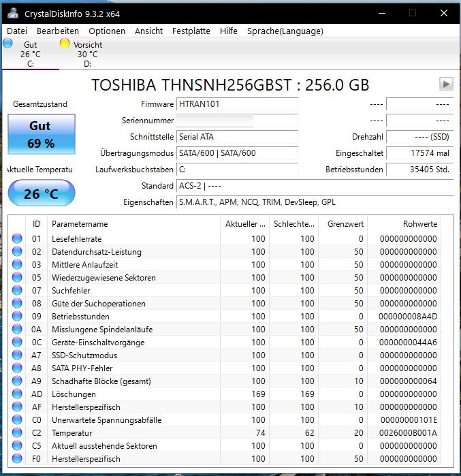Open the Ansicht menu
Screen dimensions: 461x476
148,31
